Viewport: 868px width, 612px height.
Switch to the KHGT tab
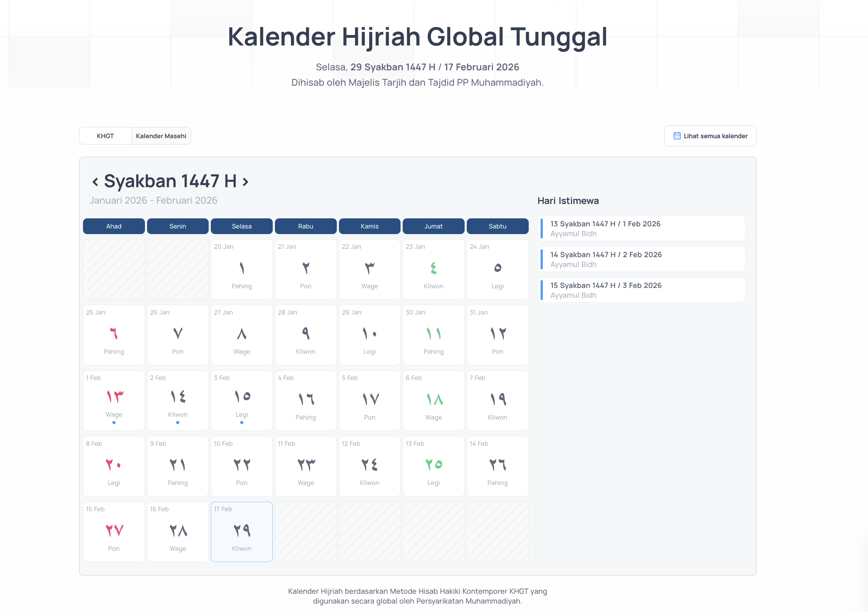105,136
